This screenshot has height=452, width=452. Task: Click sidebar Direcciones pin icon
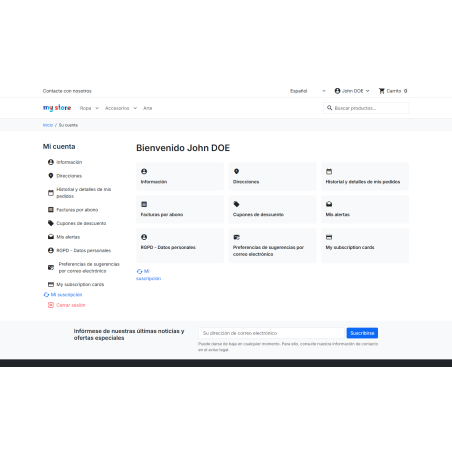pos(51,176)
